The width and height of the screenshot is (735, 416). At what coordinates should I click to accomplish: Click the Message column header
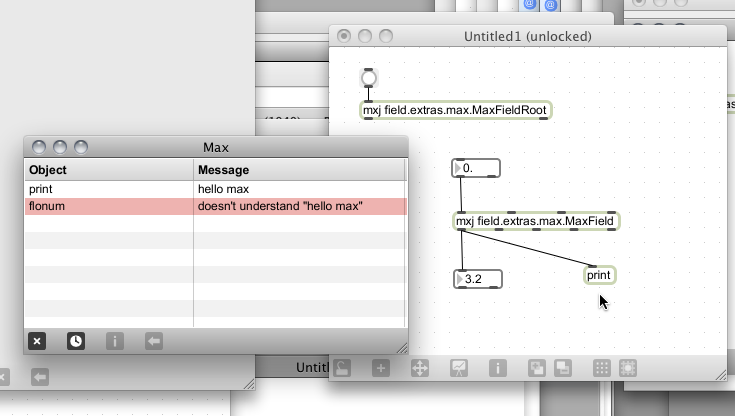pyautogui.click(x=300, y=170)
